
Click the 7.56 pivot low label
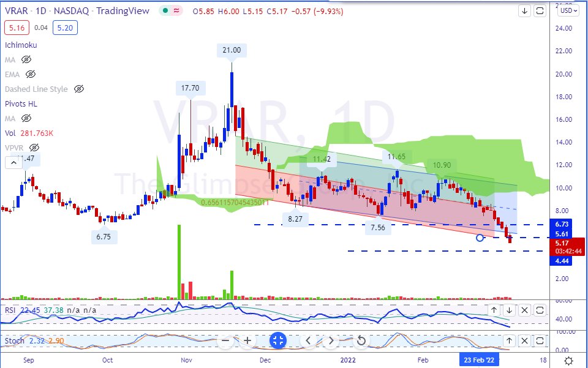[x=378, y=228]
